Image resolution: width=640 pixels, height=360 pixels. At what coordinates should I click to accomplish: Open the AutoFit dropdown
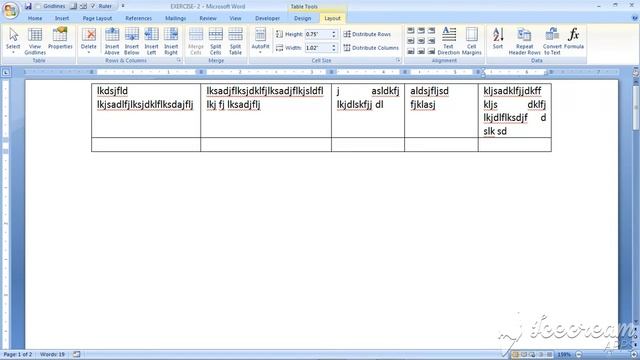(260, 41)
